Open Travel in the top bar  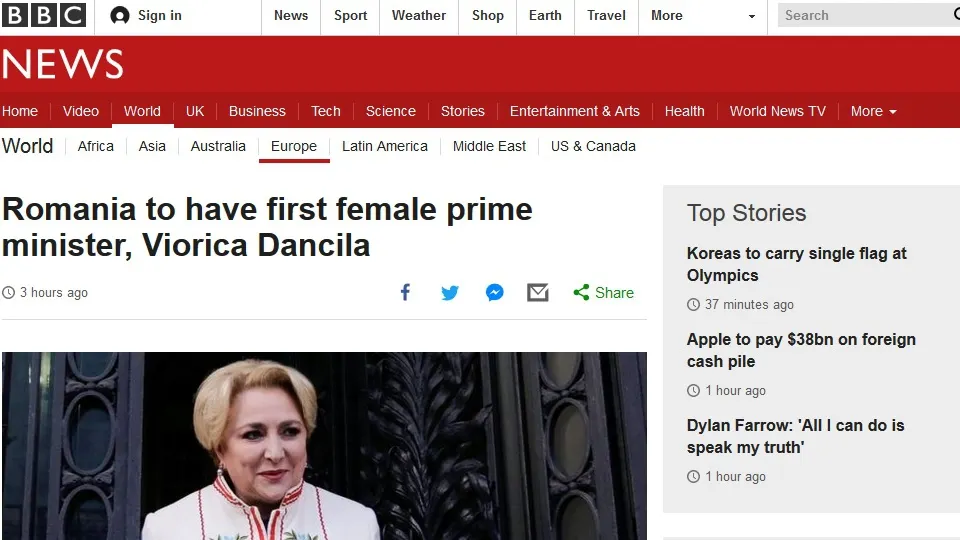click(x=606, y=15)
